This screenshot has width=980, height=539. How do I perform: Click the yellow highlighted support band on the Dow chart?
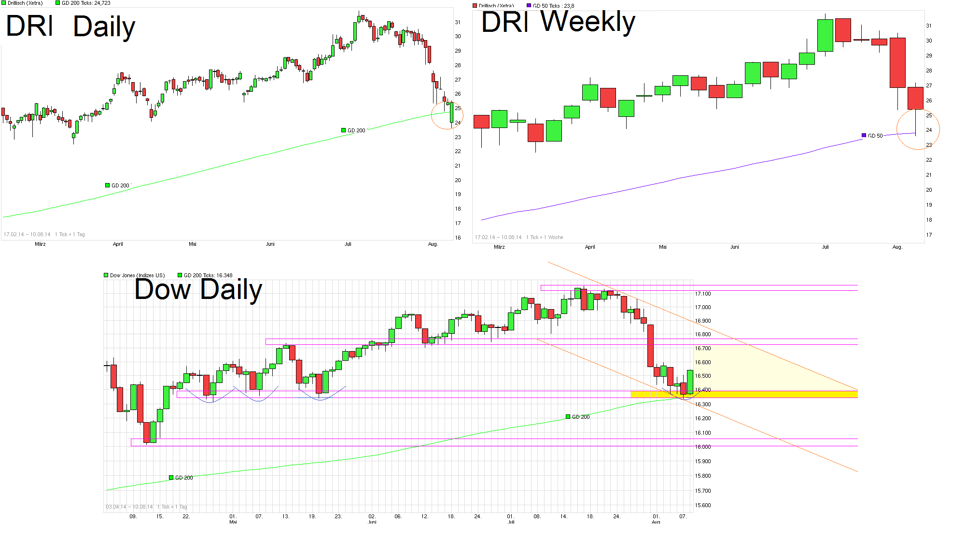[x=772, y=395]
